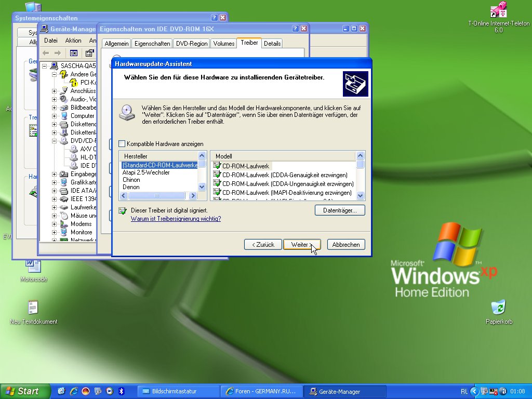The image size is (532, 399).
Task: Expand the Monitore tree node
Action: (x=54, y=232)
